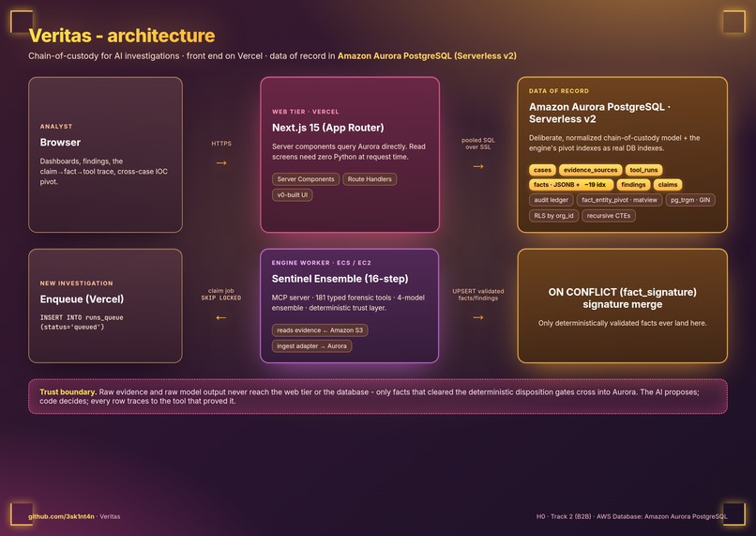Click the v0-built UI tag
This screenshot has width=756, height=536.
[x=293, y=195]
